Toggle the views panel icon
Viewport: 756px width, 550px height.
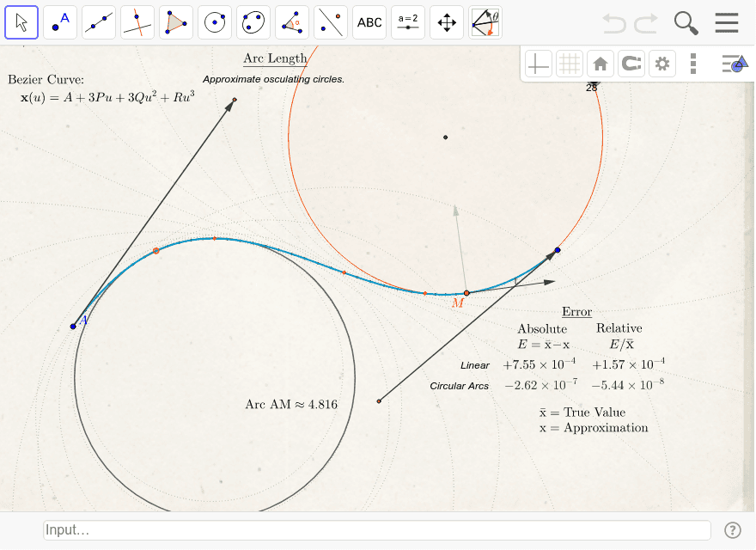(735, 64)
